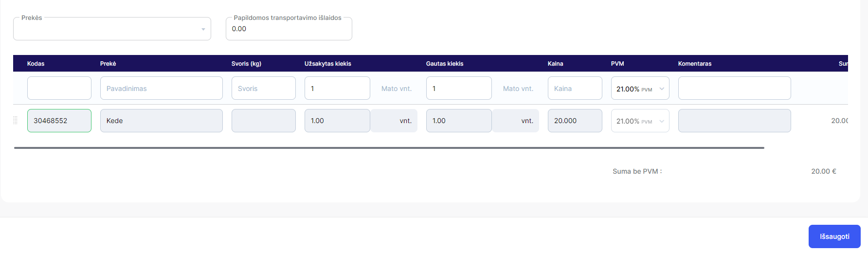Click the empty Komentaras field in new row
Screen dimensions: 868x253
coord(735,88)
